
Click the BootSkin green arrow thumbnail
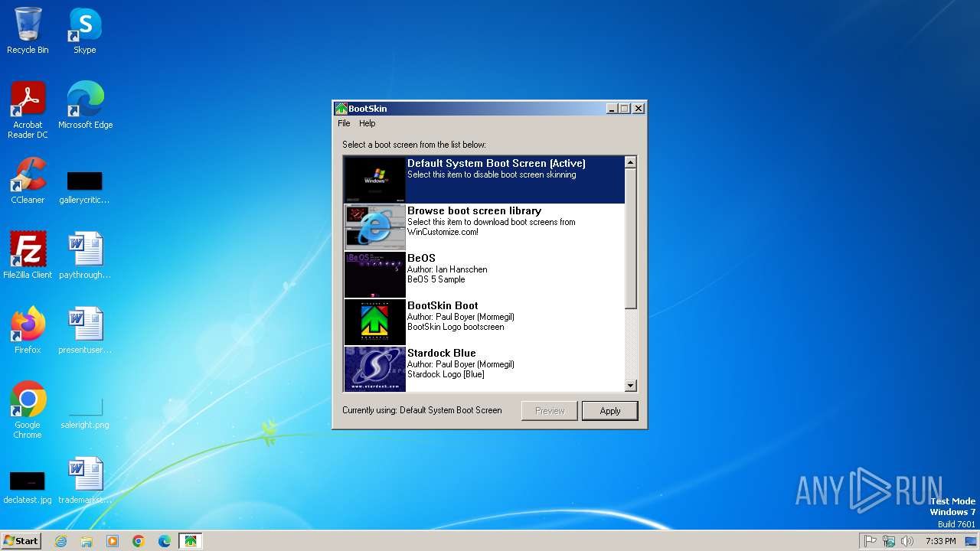(375, 322)
